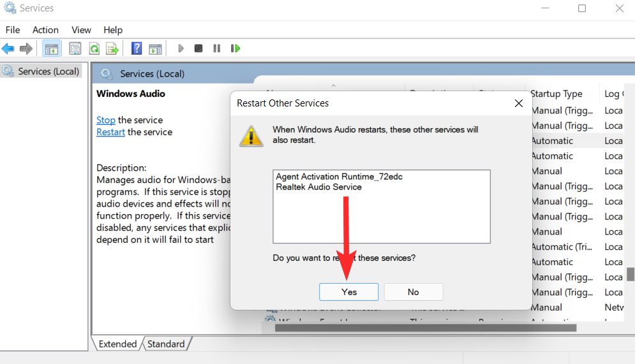The height and width of the screenshot is (364, 635).
Task: Click the horizontal scrollbar thumb
Action: tap(426, 328)
